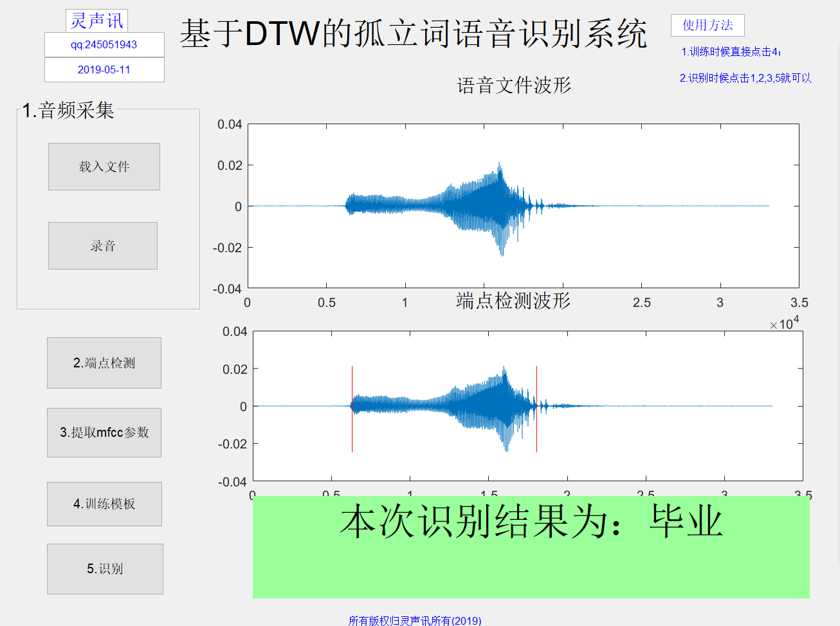Click 3.提取mfcc参数 to extract MFCC features
Screen dimensions: 840x626
click(104, 432)
